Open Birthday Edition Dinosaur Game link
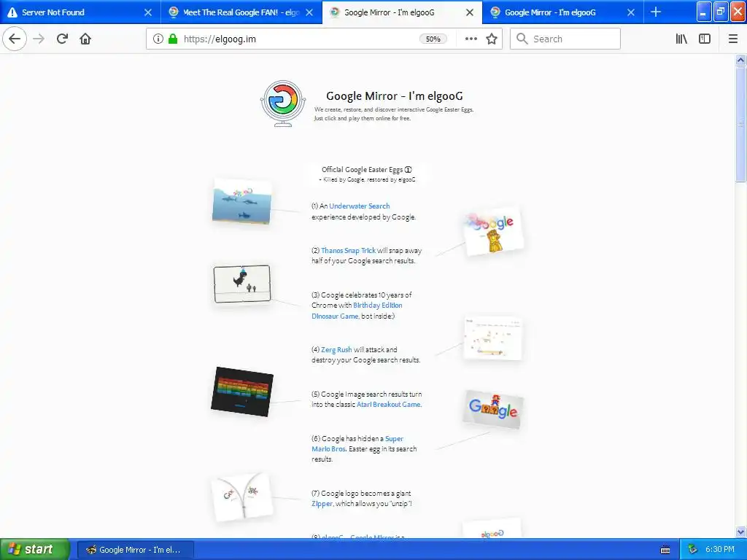 [357, 311]
